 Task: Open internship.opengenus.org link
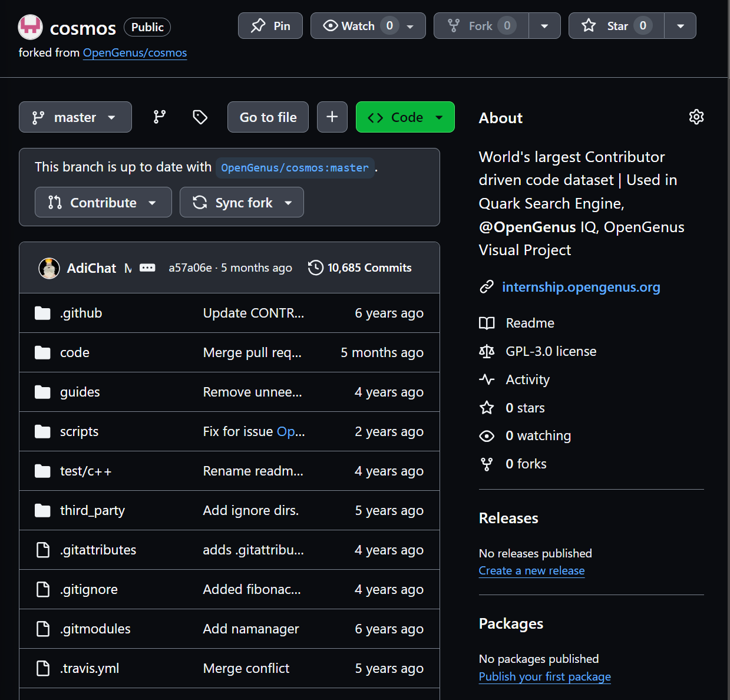[x=581, y=287]
